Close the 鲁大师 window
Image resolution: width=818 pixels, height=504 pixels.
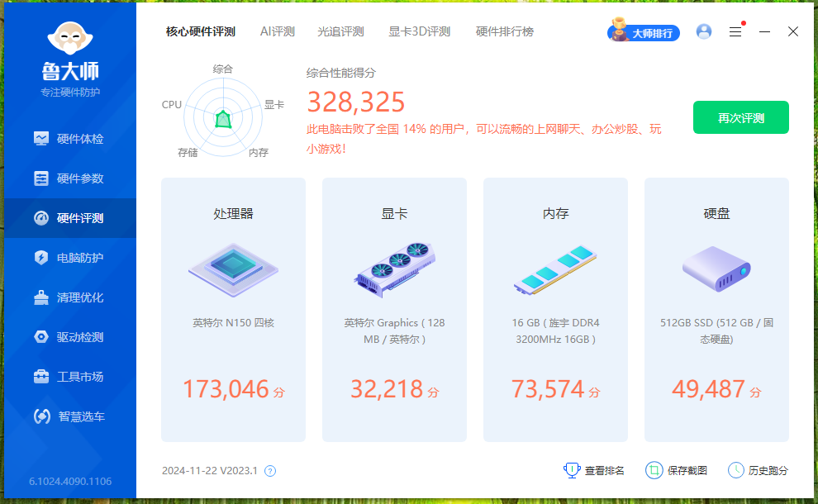coord(793,32)
